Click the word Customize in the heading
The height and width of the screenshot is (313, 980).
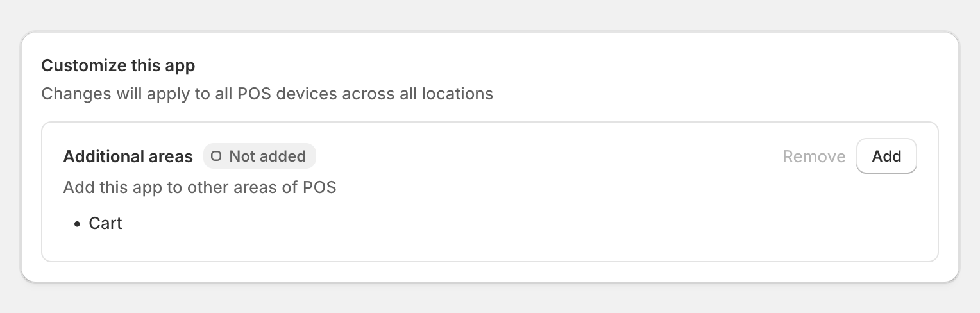pyautogui.click(x=81, y=65)
